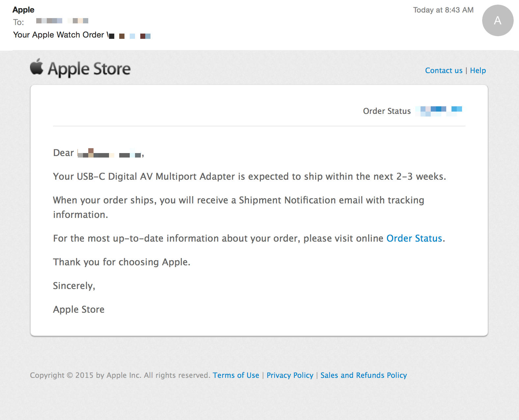
Task: Open Sales and Refunds Policy link
Action: pos(364,375)
